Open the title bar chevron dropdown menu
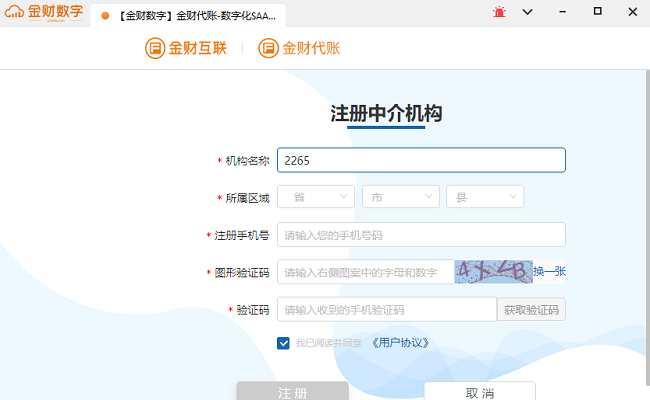The height and width of the screenshot is (400, 650). (527, 12)
